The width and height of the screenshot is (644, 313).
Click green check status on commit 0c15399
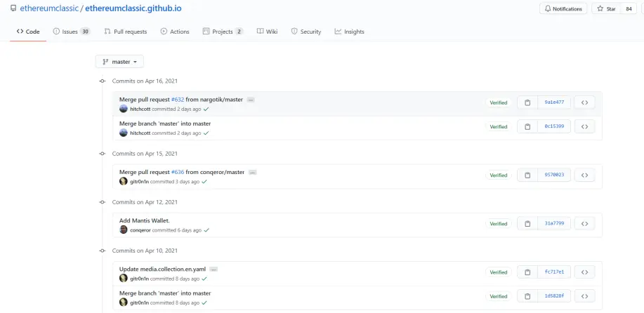click(206, 133)
